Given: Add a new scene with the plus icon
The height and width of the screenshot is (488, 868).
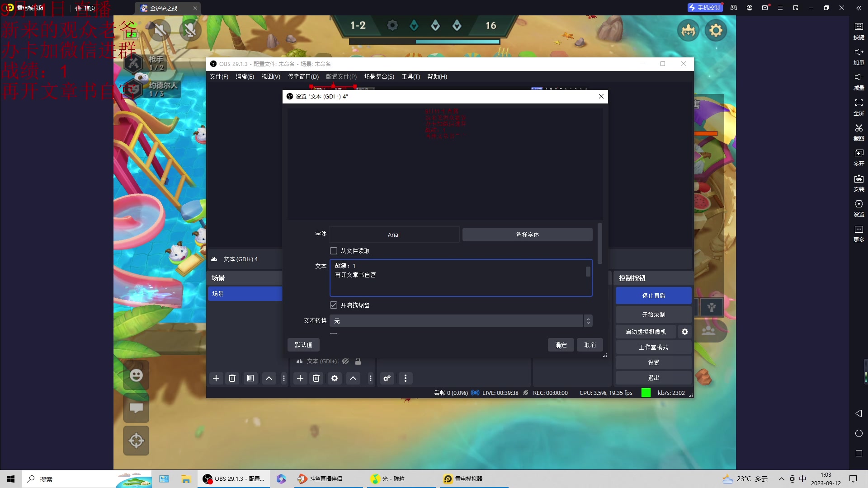Looking at the screenshot, I should point(216,378).
